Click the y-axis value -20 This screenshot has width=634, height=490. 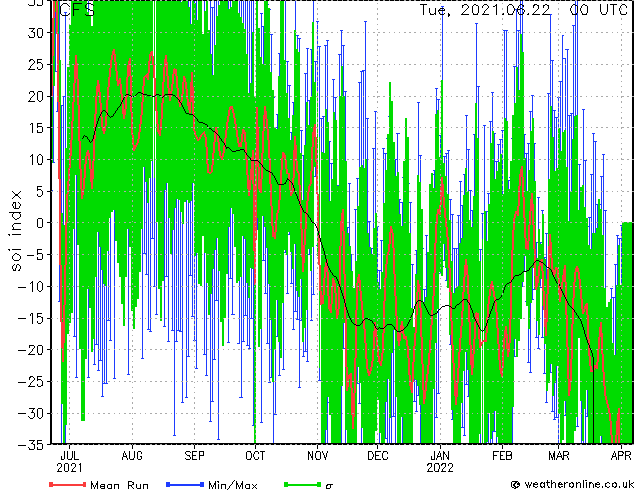click(x=32, y=350)
